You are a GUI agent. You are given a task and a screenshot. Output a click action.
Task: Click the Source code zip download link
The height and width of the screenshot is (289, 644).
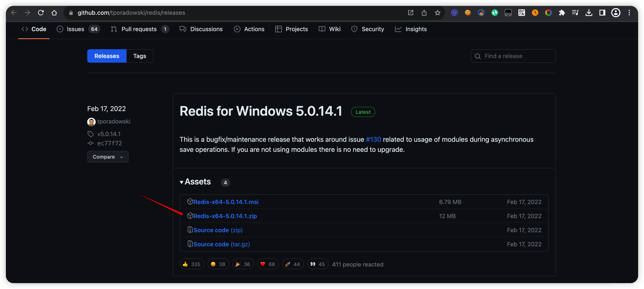[218, 230]
